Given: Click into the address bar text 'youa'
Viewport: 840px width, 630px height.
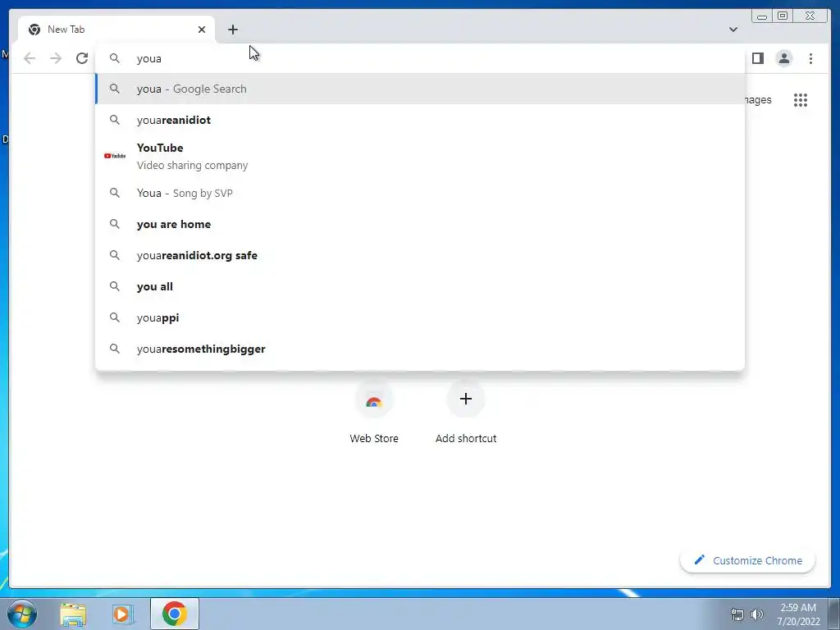Looking at the screenshot, I should [149, 58].
